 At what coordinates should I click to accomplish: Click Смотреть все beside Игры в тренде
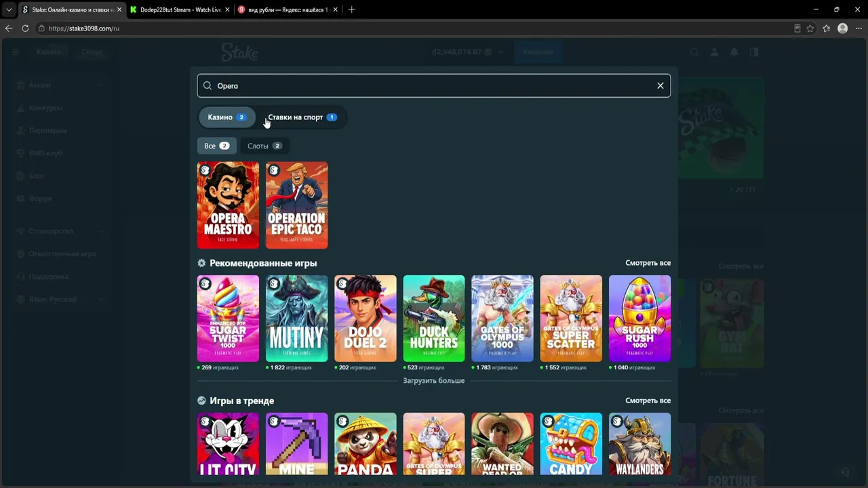point(648,401)
